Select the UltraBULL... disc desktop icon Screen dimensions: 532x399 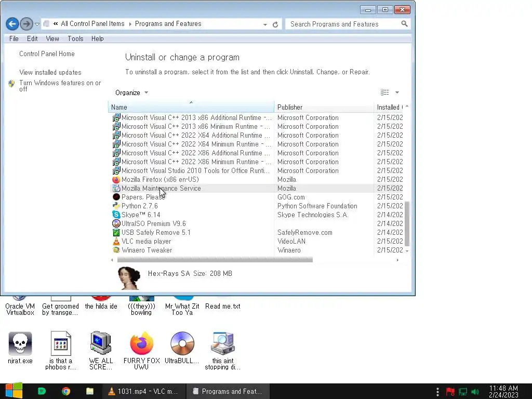182,348
